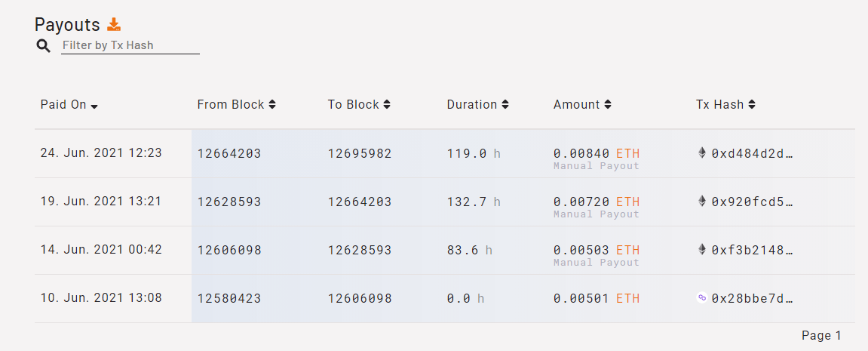Sort payouts by Amount column
Image resolution: width=868 pixels, height=351 pixels.
[608, 105]
